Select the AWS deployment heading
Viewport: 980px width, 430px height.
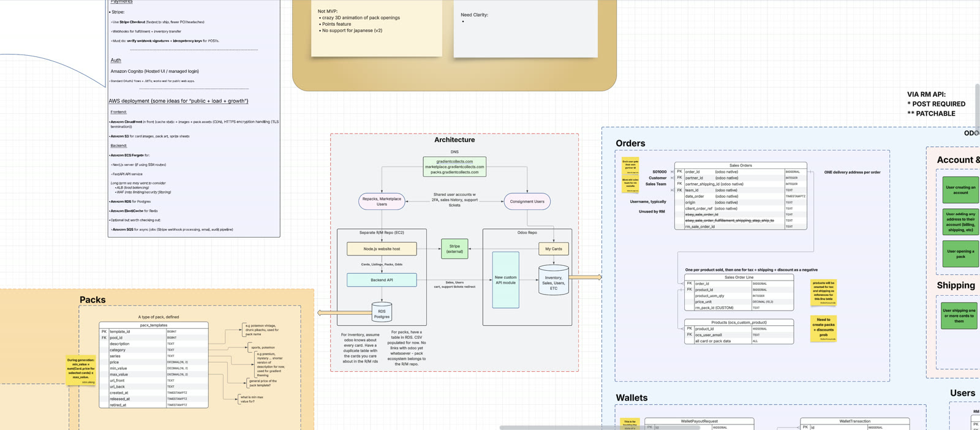[178, 101]
